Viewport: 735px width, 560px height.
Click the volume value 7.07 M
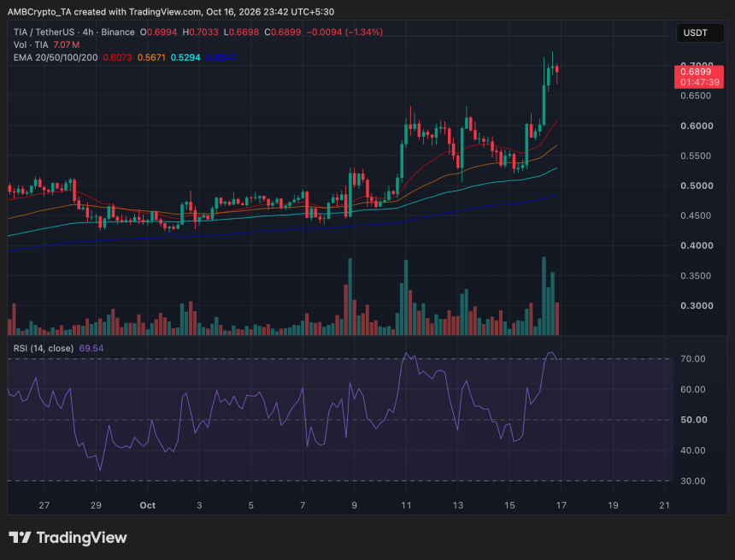tap(67, 44)
